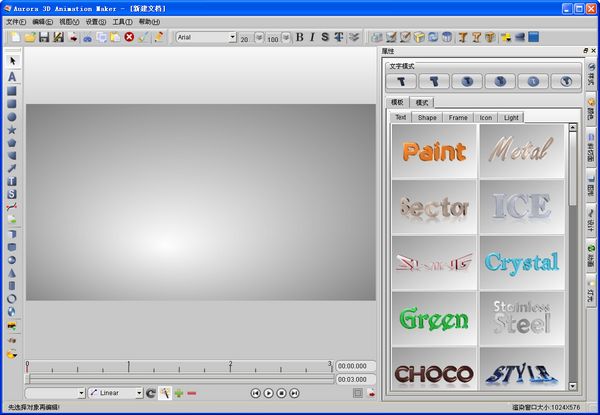Viewport: 600px width, 415px height.
Task: Open the Arial font dropdown
Action: pyautogui.click(x=232, y=37)
